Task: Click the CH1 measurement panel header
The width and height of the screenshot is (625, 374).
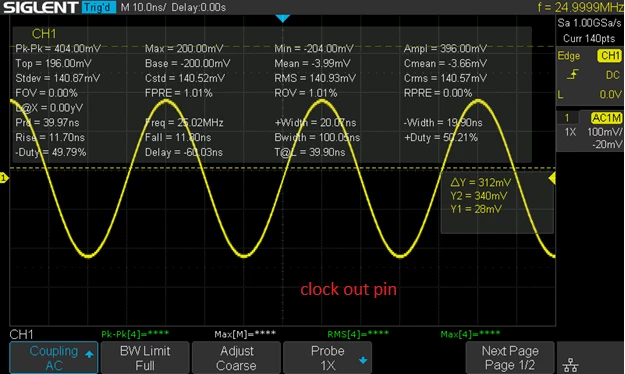Action: tap(44, 34)
